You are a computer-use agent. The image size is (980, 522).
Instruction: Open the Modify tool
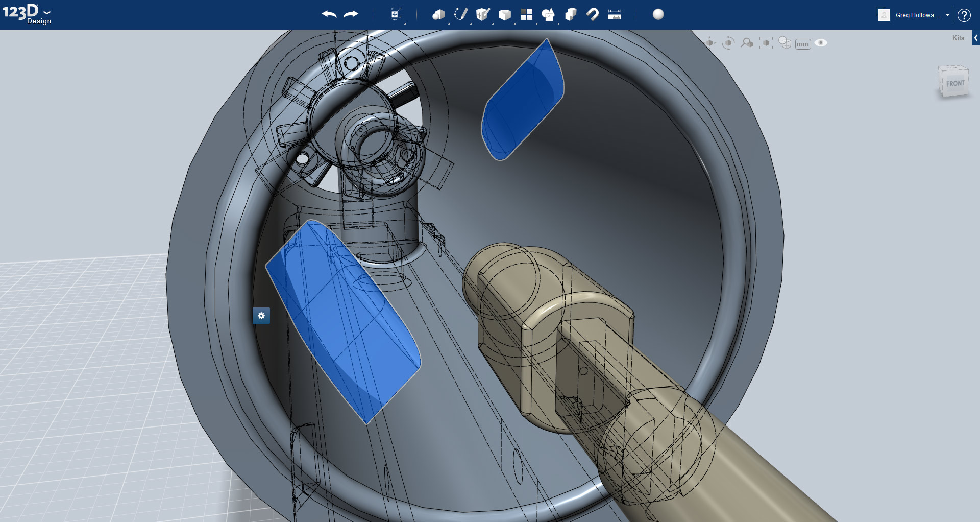click(x=504, y=14)
